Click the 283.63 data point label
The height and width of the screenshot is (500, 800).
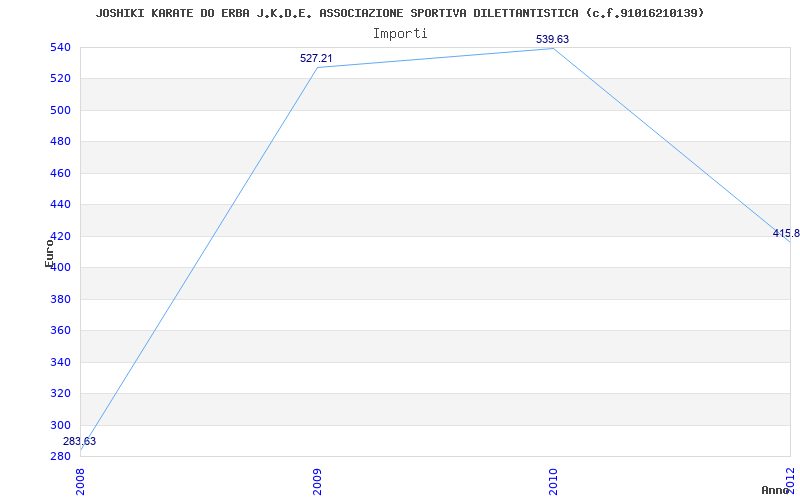80,441
